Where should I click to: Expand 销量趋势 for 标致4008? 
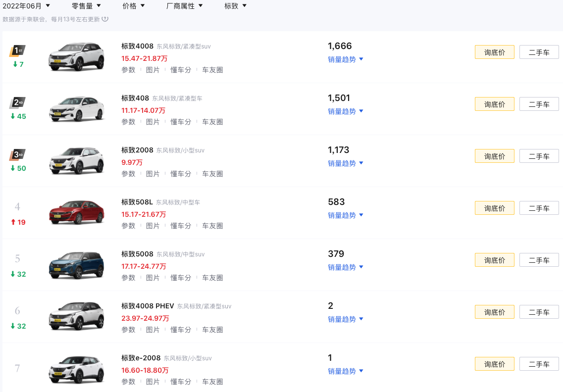(346, 59)
